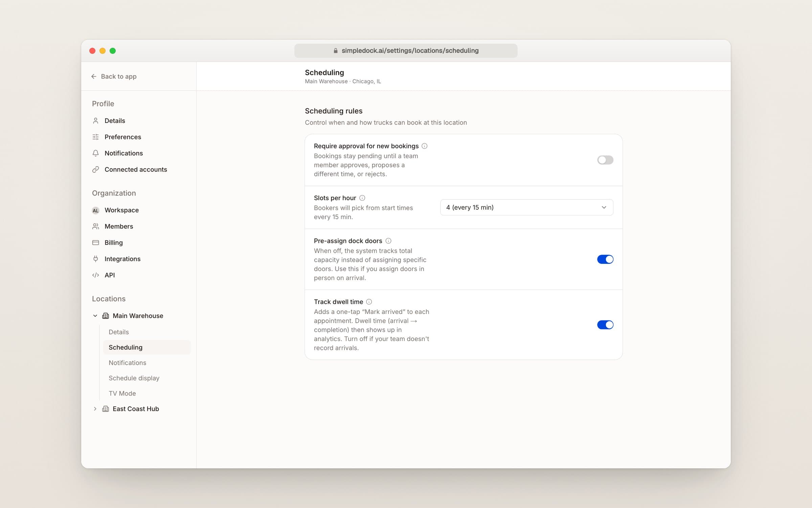Click the info icon next to Pre-assign dock doors
This screenshot has height=508, width=812.
click(388, 241)
